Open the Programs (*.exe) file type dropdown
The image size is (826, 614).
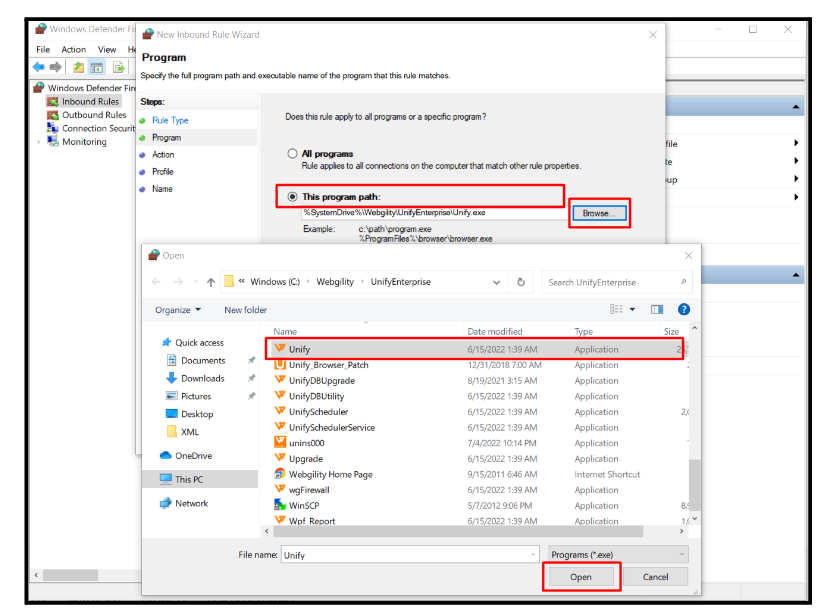coord(618,554)
